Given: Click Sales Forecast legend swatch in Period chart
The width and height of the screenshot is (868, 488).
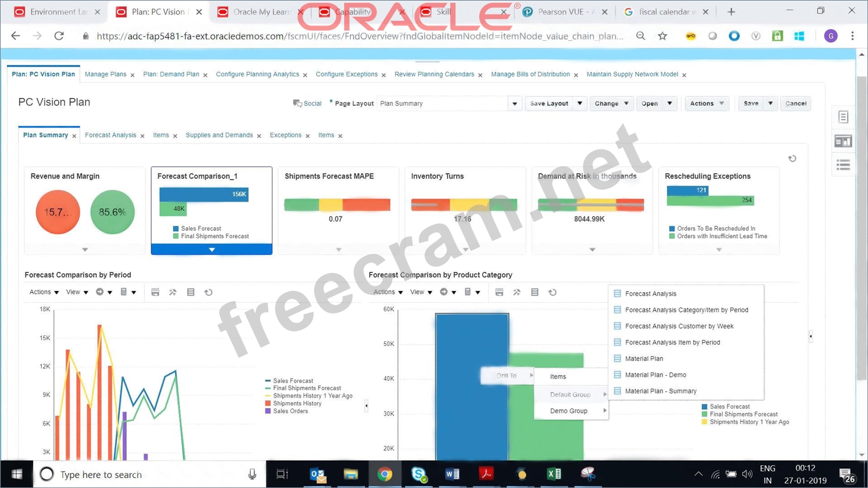Looking at the screenshot, I should [x=268, y=381].
